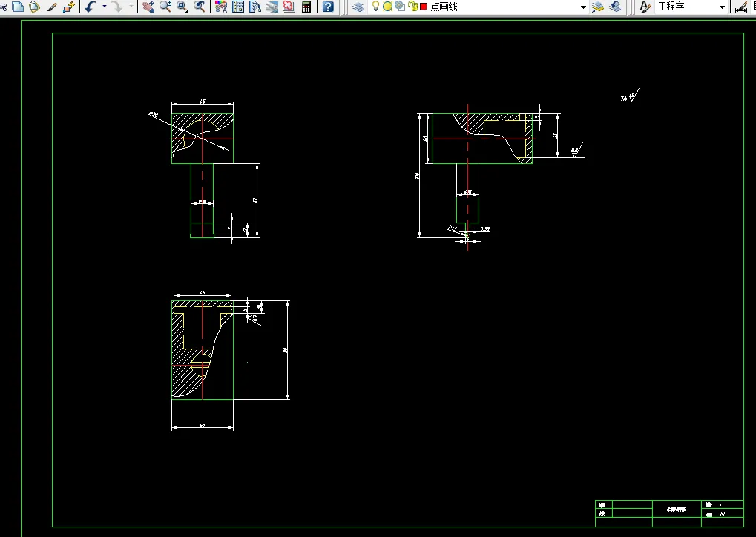756x537 pixels.
Task: Open the Sheet Set Manager icon
Action: point(272,7)
